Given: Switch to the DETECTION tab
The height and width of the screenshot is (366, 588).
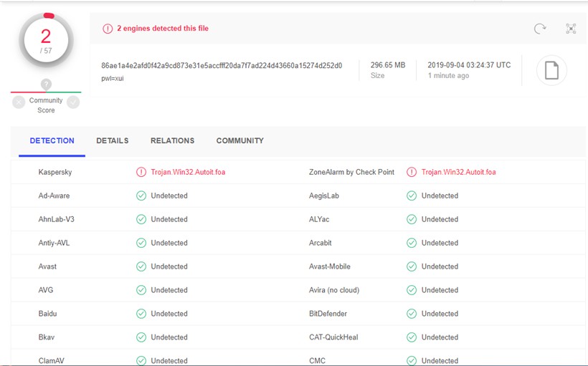Looking at the screenshot, I should (52, 141).
